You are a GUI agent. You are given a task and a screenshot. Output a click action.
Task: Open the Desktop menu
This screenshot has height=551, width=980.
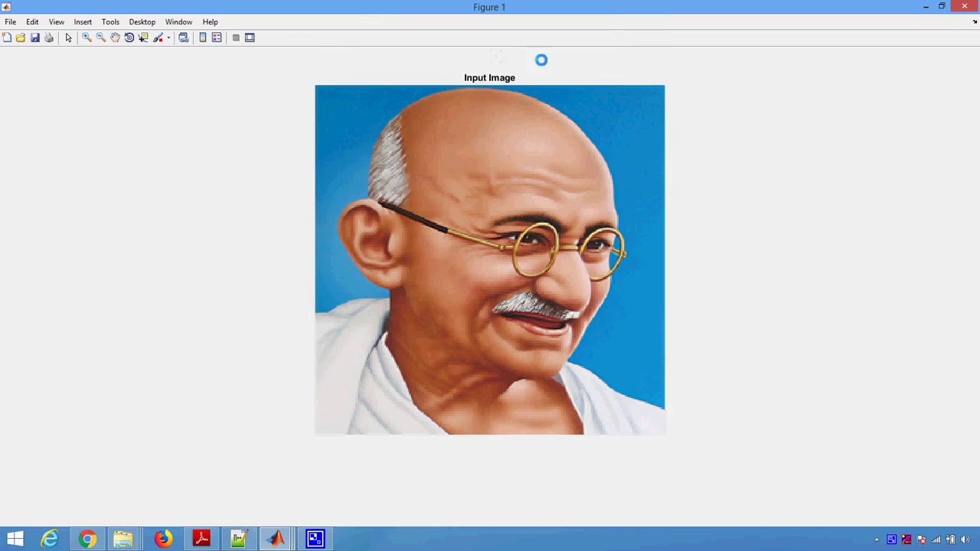(142, 22)
